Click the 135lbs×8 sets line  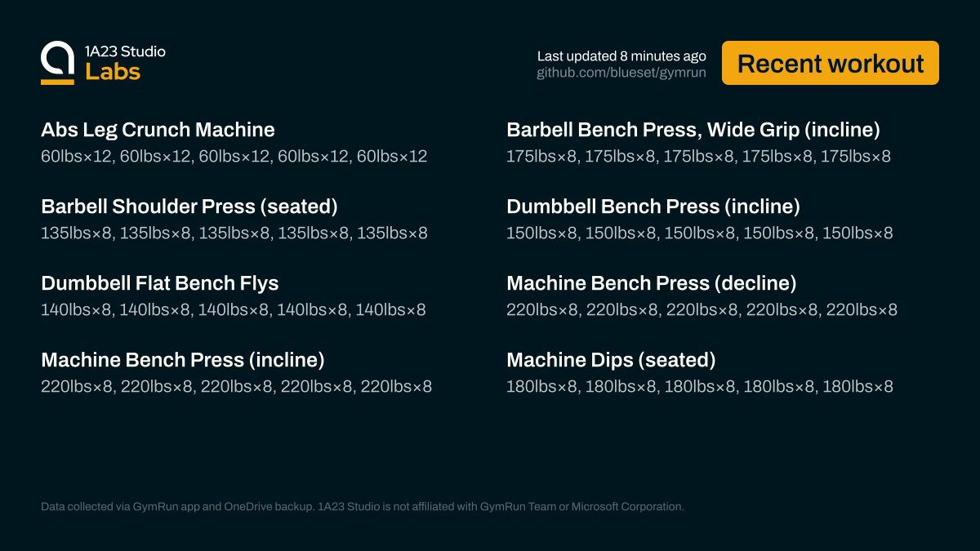point(234,233)
